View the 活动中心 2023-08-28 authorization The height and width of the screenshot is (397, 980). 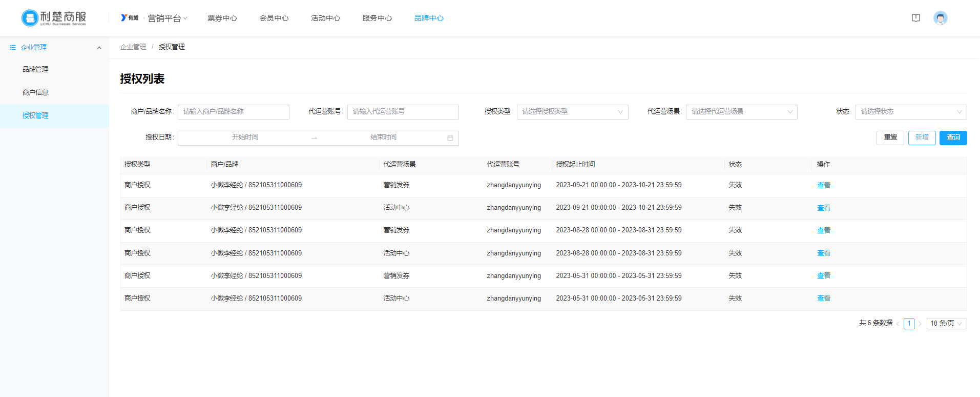[x=824, y=253]
